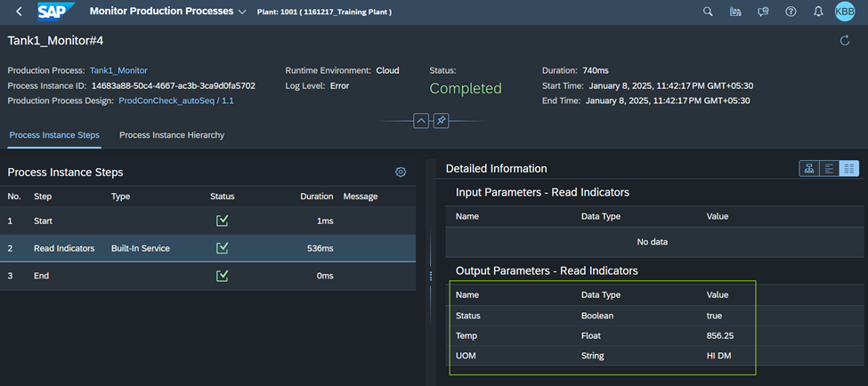
Task: Click the back navigation arrow
Action: pos(19,12)
